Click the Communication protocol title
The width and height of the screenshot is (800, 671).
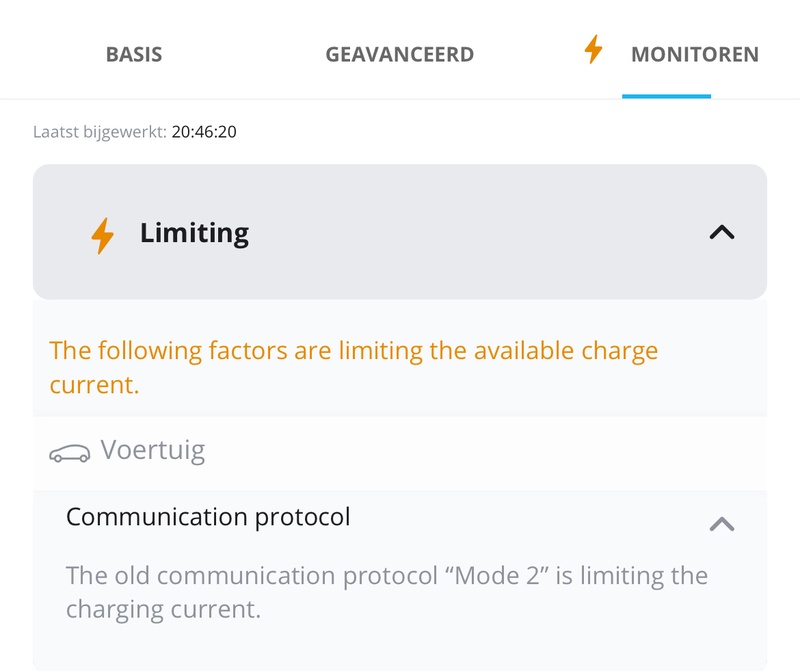tap(208, 517)
